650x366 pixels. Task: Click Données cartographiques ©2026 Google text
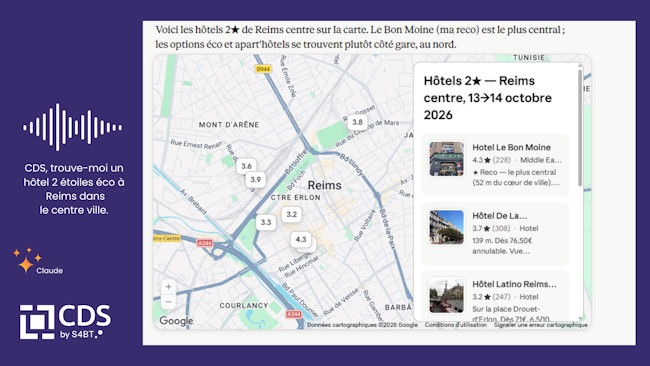pos(362,325)
